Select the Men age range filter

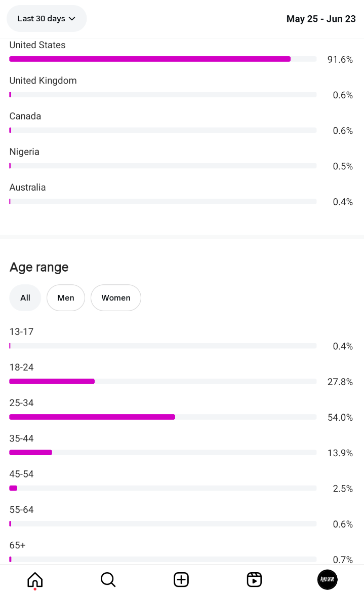pyautogui.click(x=66, y=298)
